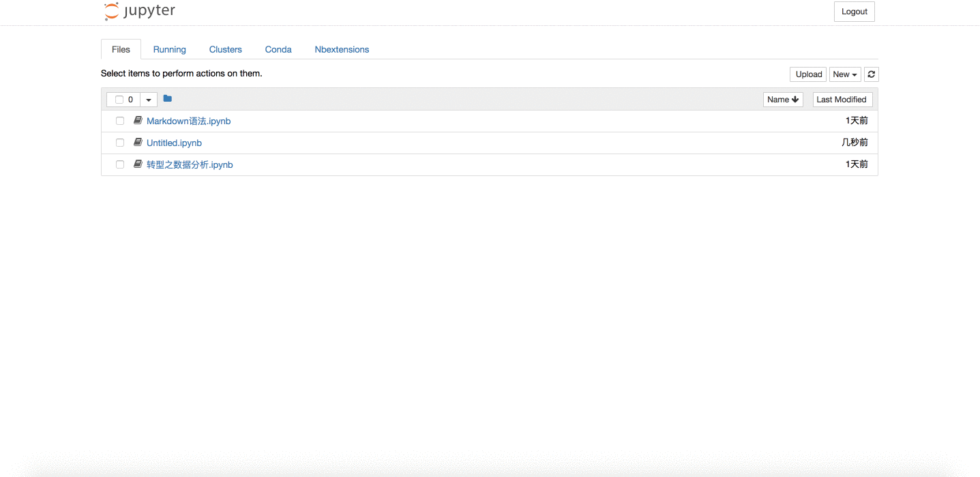This screenshot has width=980, height=477.
Task: Click the folder breadcrumb icon
Action: tap(167, 98)
